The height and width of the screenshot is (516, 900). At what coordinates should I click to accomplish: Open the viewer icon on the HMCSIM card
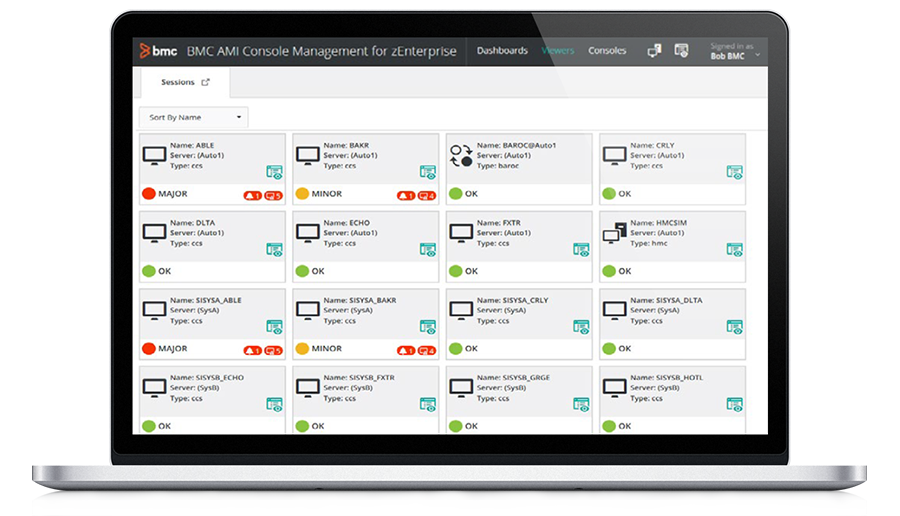(734, 249)
